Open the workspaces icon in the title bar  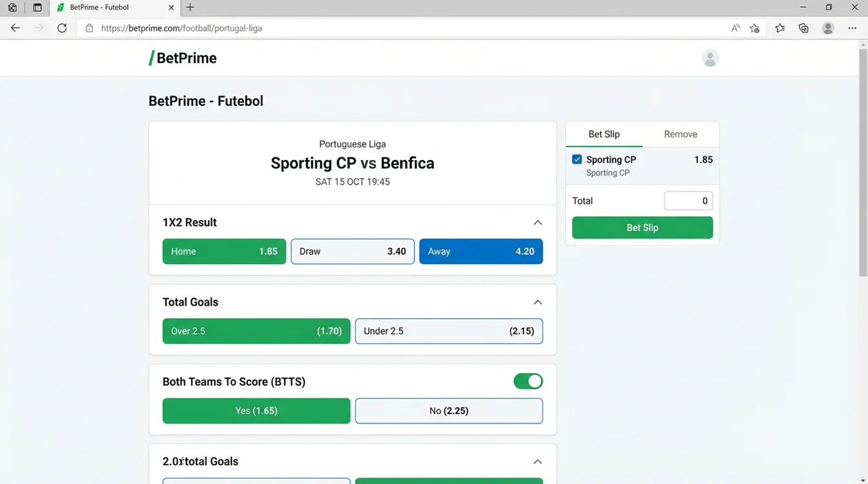click(12, 8)
